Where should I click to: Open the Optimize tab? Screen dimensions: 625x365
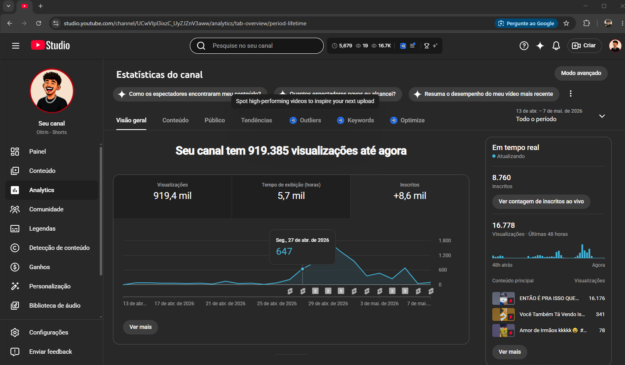click(407, 120)
